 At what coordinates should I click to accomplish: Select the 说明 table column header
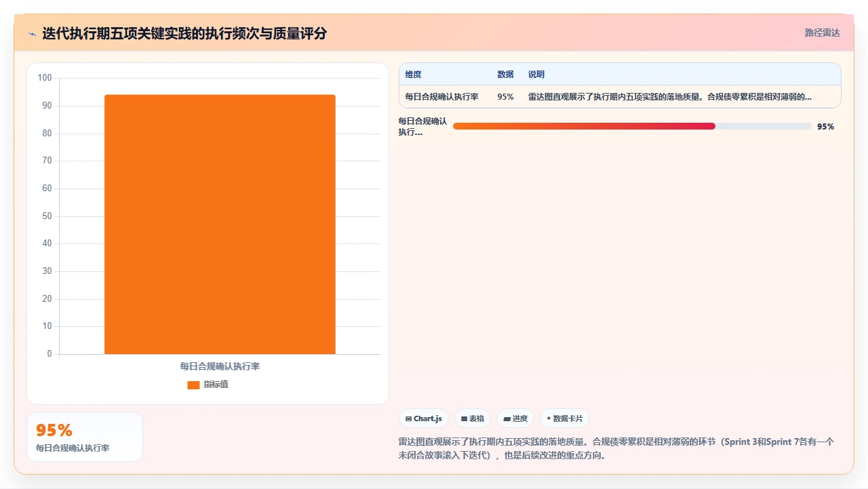tap(536, 75)
